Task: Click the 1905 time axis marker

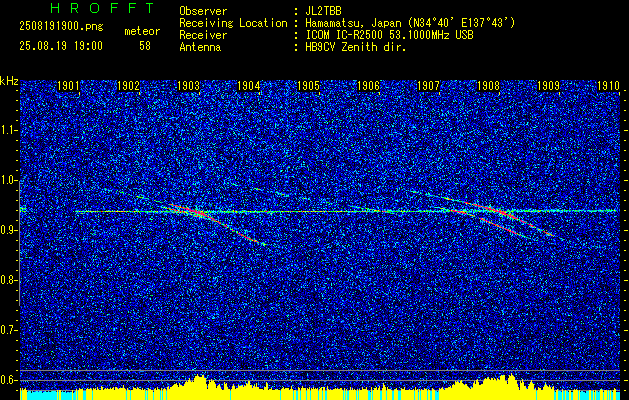Action: [308, 86]
